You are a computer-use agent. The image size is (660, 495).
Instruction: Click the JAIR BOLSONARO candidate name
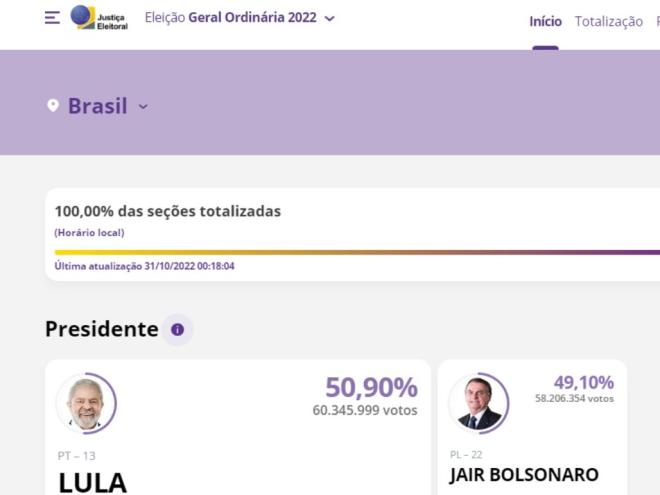coord(523,474)
